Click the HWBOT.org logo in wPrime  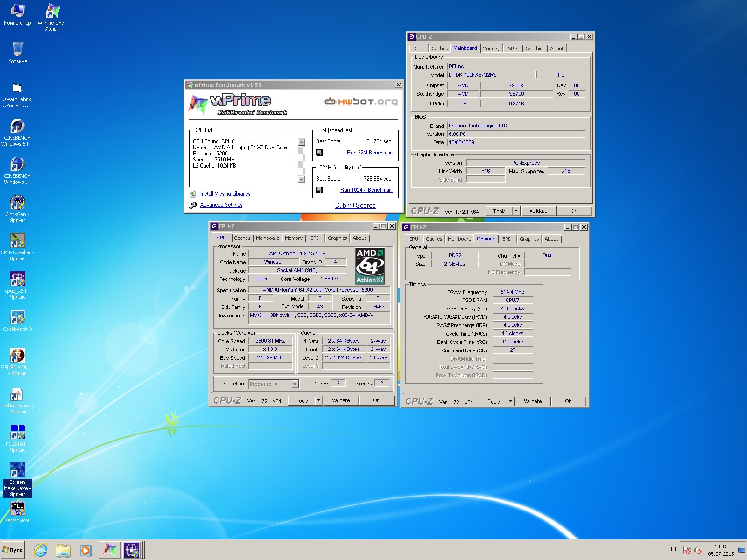361,101
